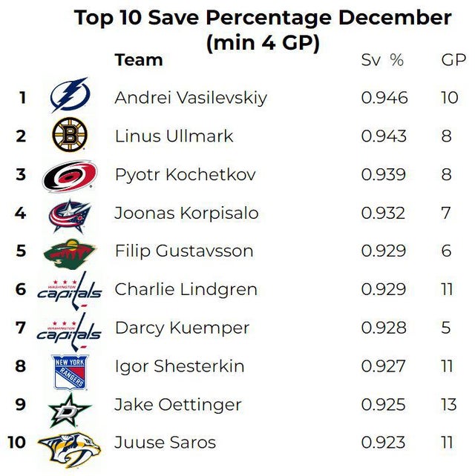Select Igor Shesterkin's name

pos(179,366)
